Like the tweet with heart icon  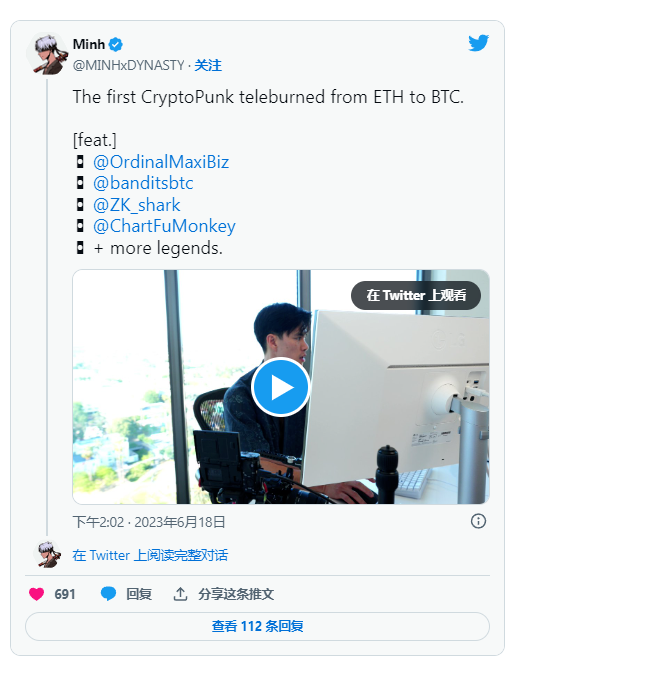pos(37,594)
